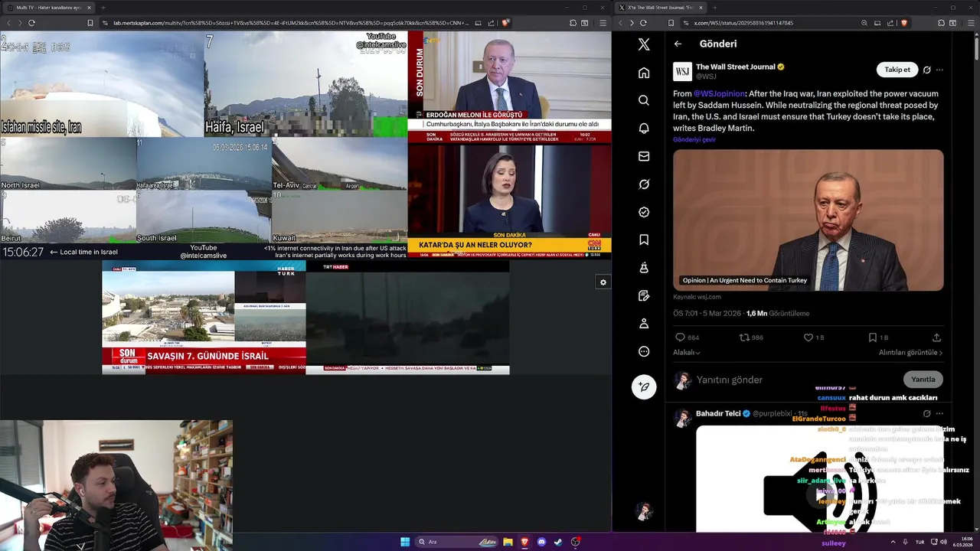Image resolution: width=980 pixels, height=551 pixels.
Task: Click the taskbar search box Ara
Action: point(456,542)
